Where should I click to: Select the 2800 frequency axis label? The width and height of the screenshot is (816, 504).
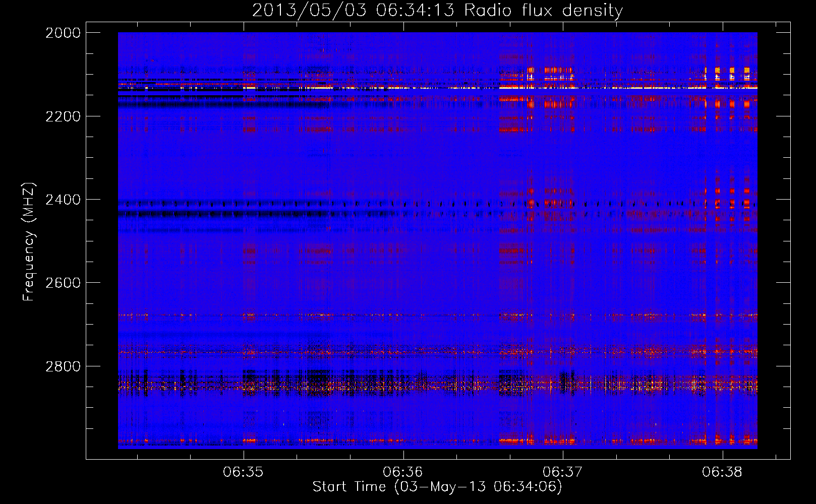point(63,366)
